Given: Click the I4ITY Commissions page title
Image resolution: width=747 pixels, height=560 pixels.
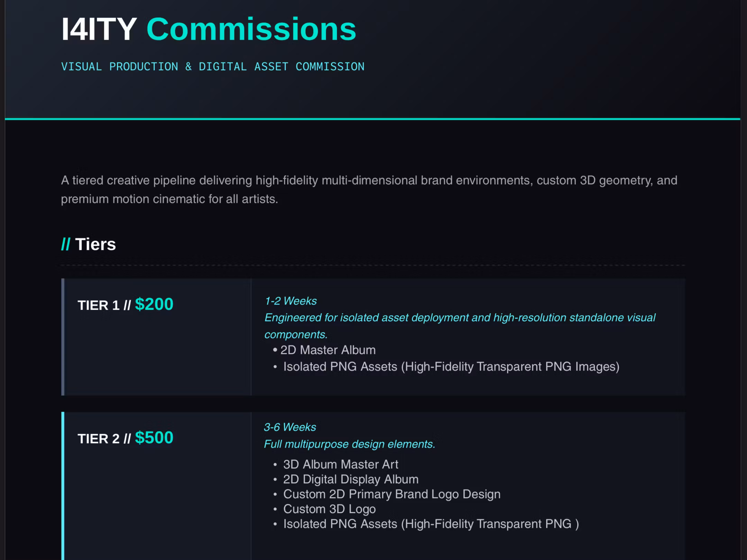Looking at the screenshot, I should point(209,29).
